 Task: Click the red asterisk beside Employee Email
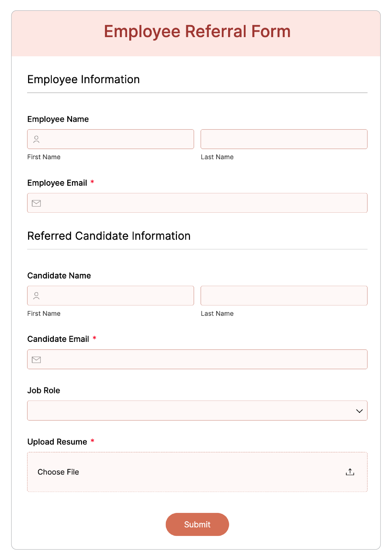tap(93, 182)
